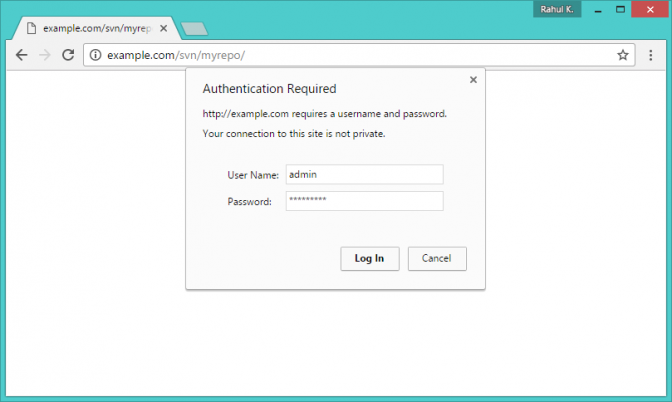Focus the User Name input field
The height and width of the screenshot is (402, 672).
coord(365,174)
